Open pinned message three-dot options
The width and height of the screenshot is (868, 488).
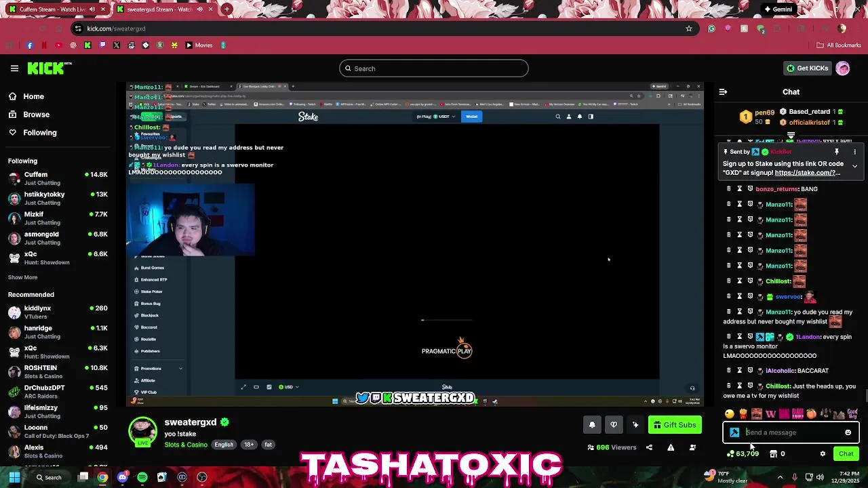click(x=854, y=152)
